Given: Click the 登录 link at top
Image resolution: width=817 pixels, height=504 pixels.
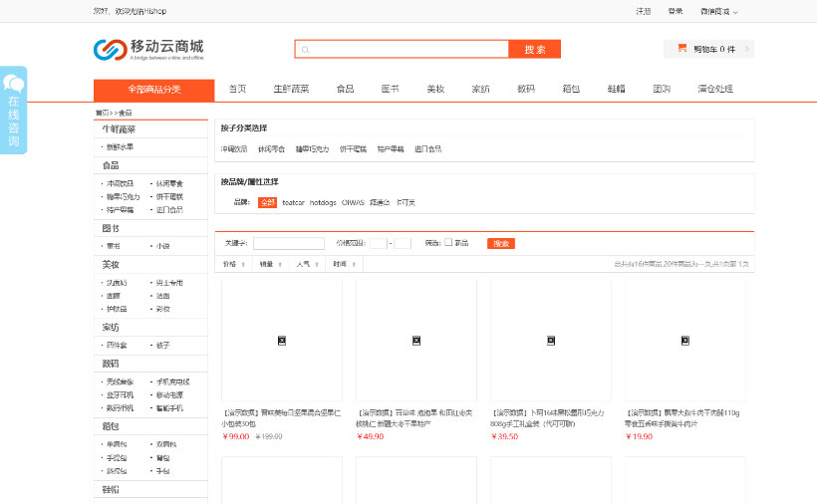Looking at the screenshot, I should click(x=676, y=11).
